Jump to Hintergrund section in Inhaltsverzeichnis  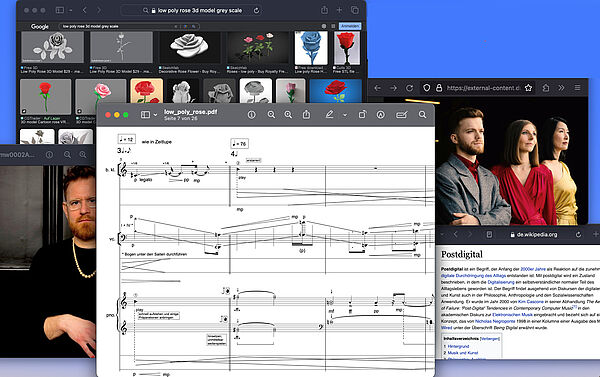click(x=458, y=346)
